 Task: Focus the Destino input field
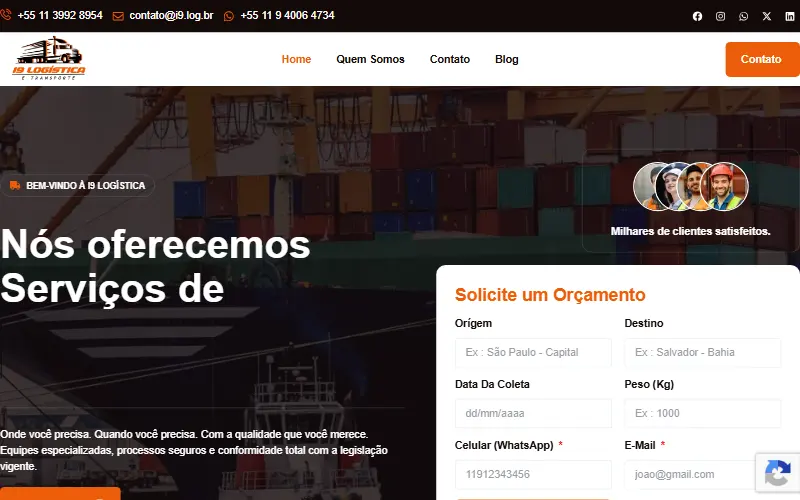(702, 352)
